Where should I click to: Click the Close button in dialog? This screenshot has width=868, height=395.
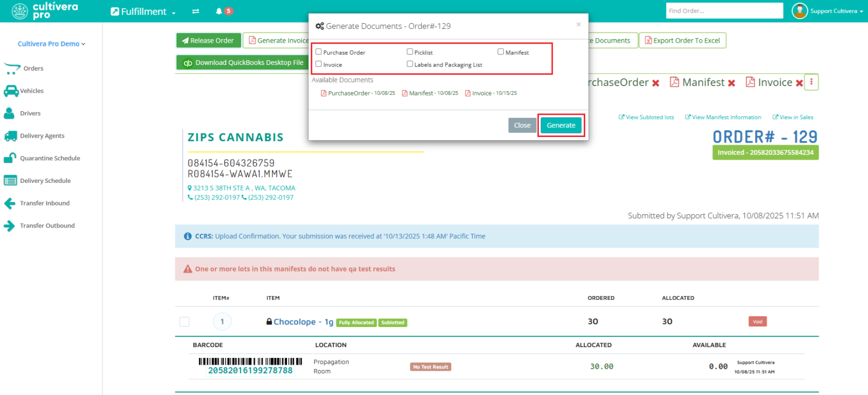[522, 125]
